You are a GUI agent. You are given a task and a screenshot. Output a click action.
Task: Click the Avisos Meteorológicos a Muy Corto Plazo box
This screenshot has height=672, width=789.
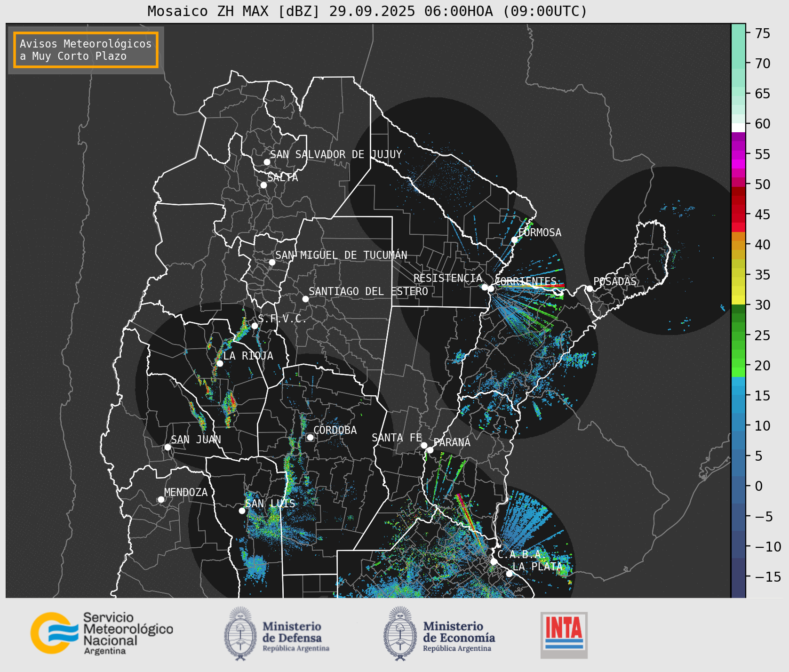pyautogui.click(x=86, y=50)
